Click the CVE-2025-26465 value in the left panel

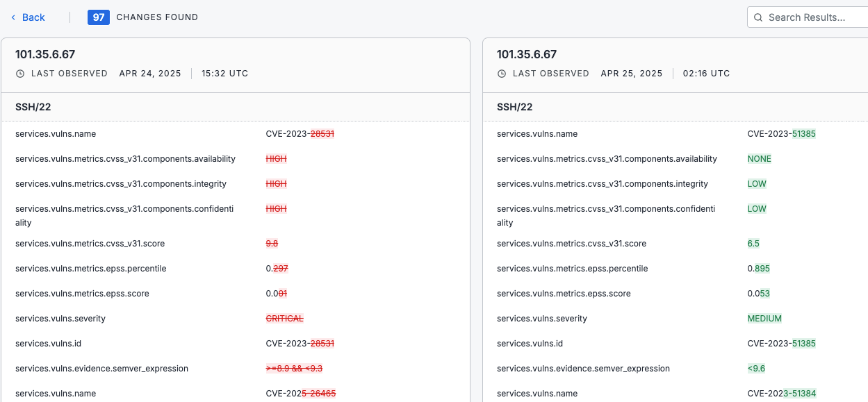point(301,394)
